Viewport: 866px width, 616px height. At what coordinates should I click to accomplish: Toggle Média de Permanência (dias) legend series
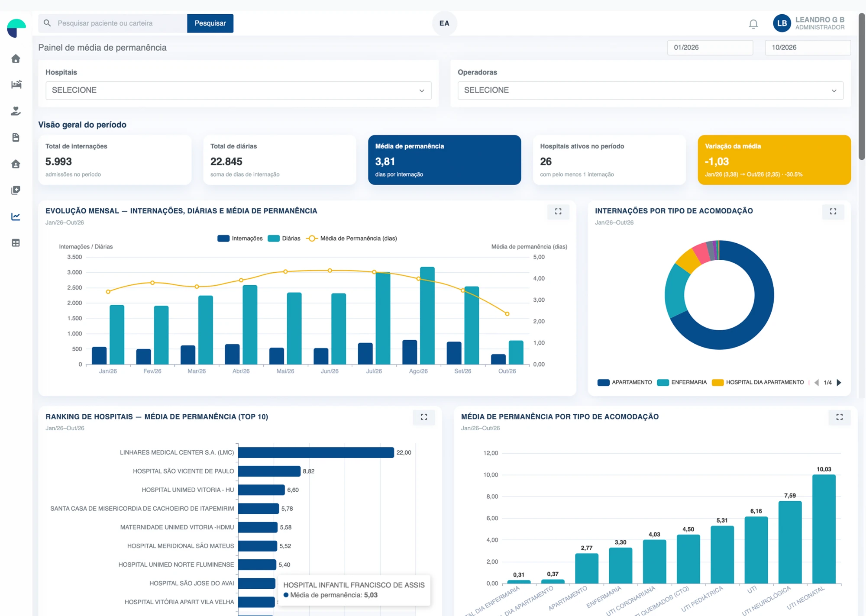[351, 239]
